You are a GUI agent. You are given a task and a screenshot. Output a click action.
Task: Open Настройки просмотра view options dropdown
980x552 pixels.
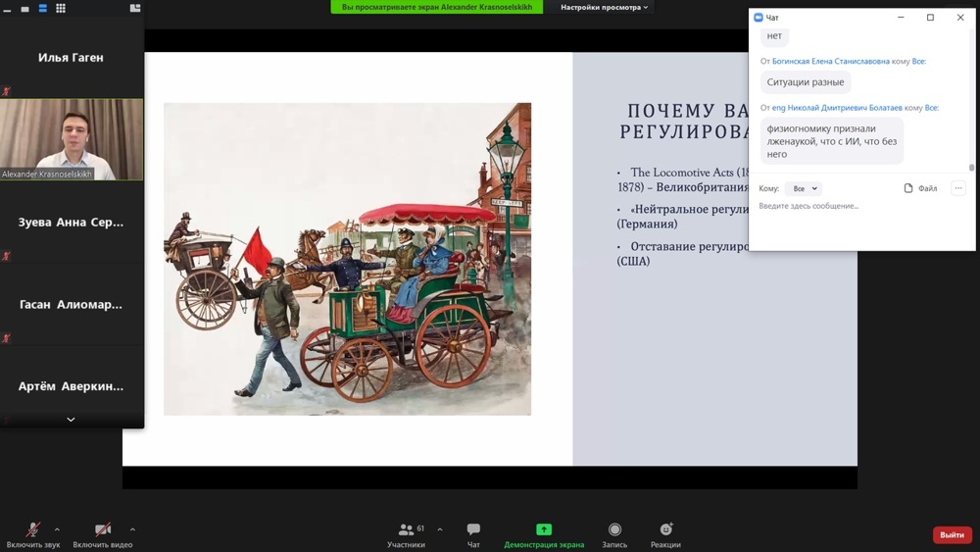(x=604, y=8)
